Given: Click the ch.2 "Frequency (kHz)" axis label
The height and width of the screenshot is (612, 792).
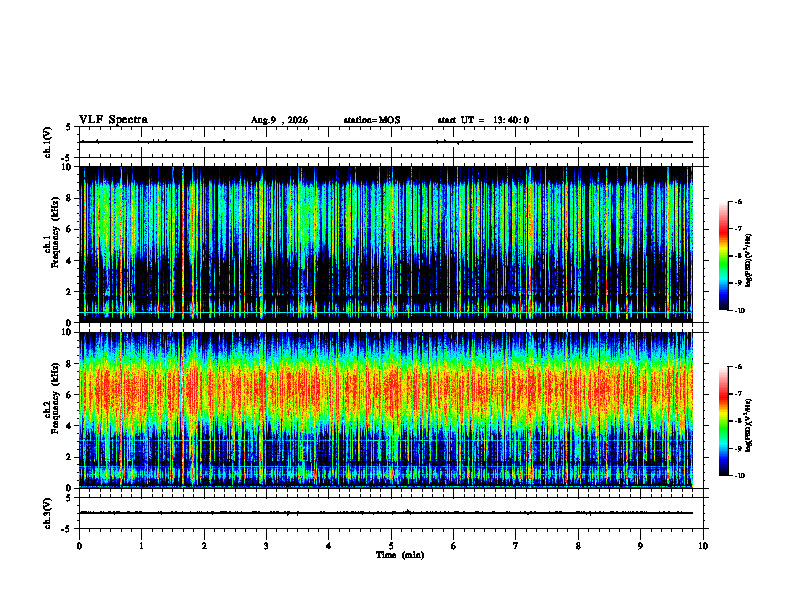Looking at the screenshot, I should (x=55, y=398).
